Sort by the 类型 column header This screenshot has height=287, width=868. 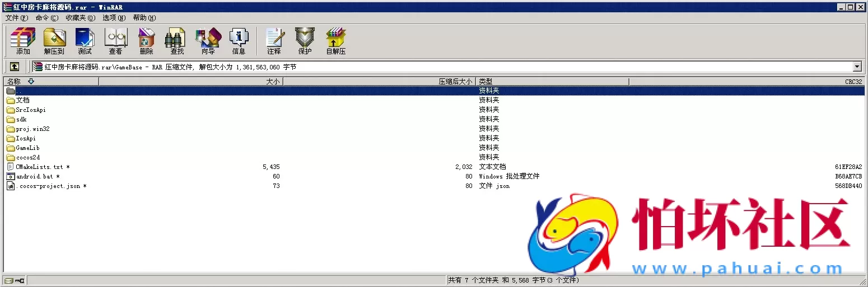[x=553, y=82]
